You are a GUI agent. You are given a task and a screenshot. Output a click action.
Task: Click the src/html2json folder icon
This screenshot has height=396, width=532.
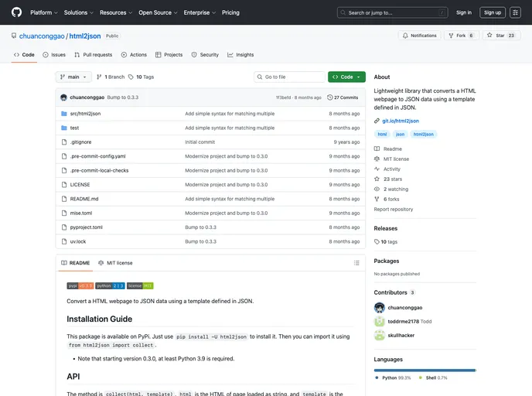pos(64,113)
